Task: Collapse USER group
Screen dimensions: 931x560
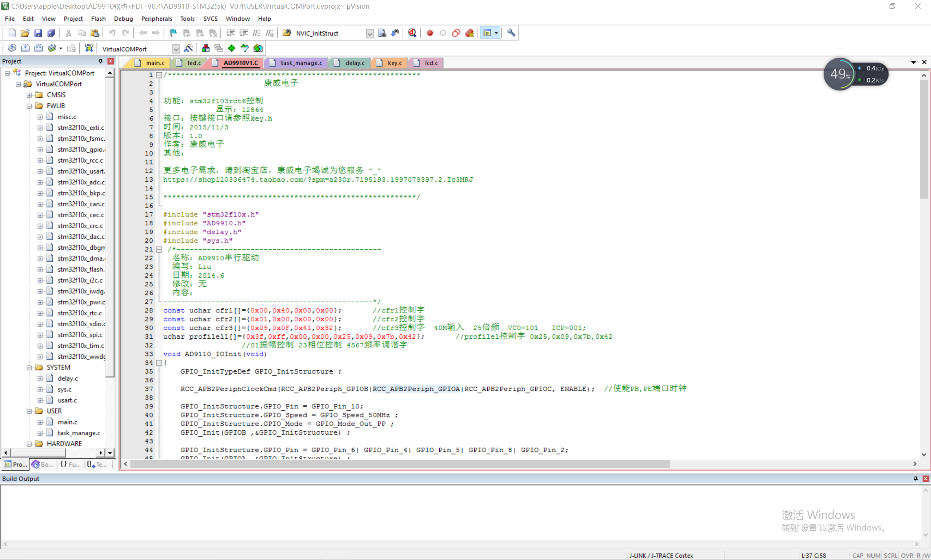Action: (29, 411)
